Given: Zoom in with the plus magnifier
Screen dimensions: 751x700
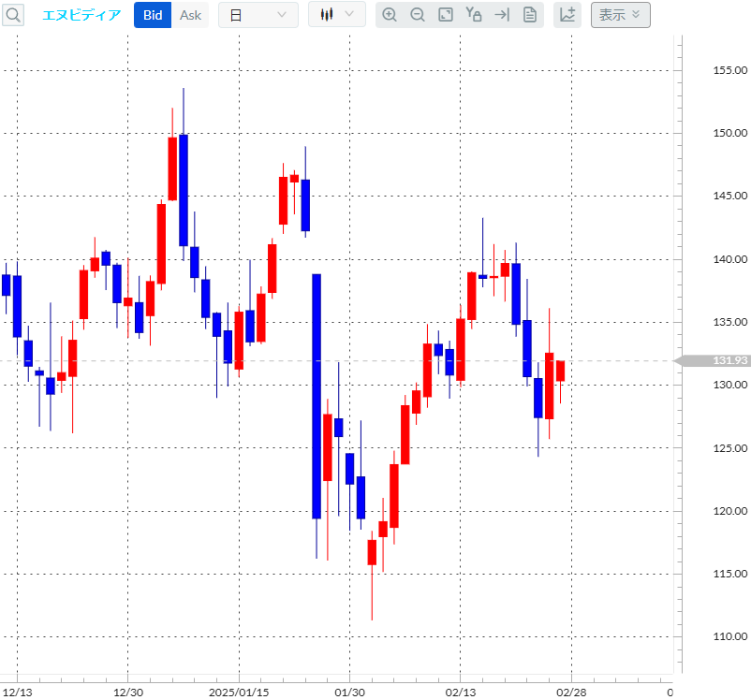Looking at the screenshot, I should click(390, 15).
